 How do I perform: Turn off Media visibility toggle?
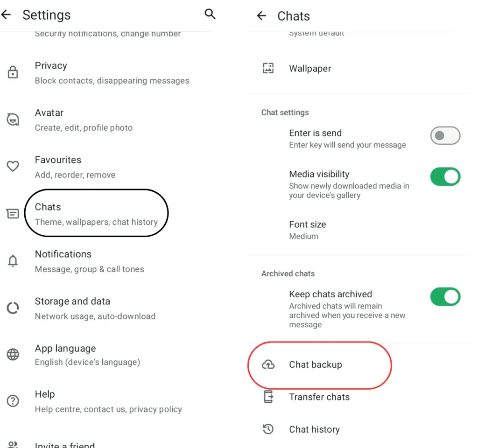(x=445, y=176)
